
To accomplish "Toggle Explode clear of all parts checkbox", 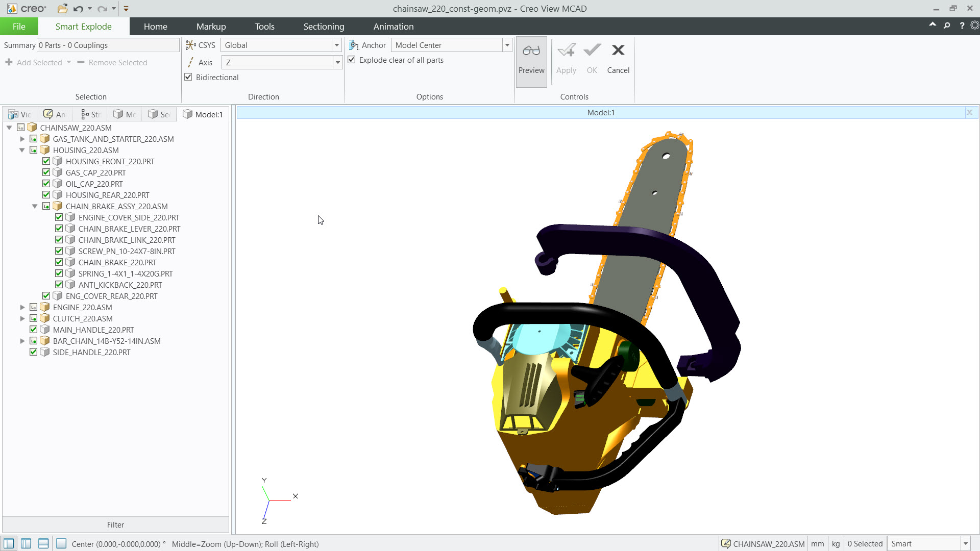I will click(x=352, y=60).
